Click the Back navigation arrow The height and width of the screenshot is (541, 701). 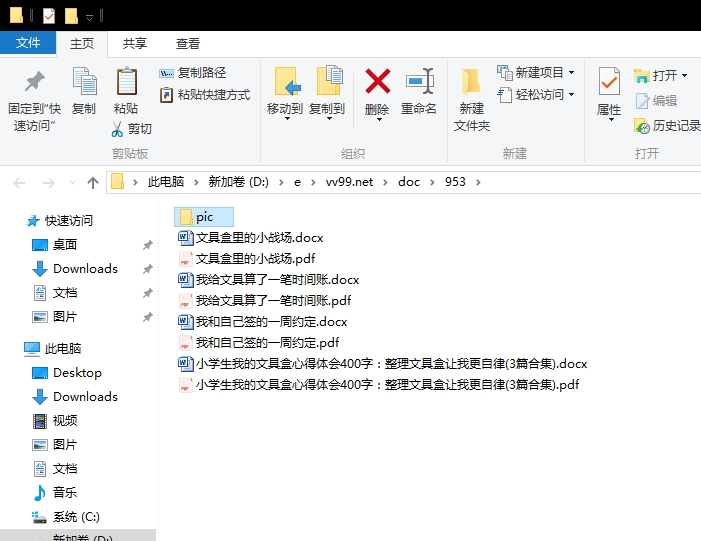point(19,182)
